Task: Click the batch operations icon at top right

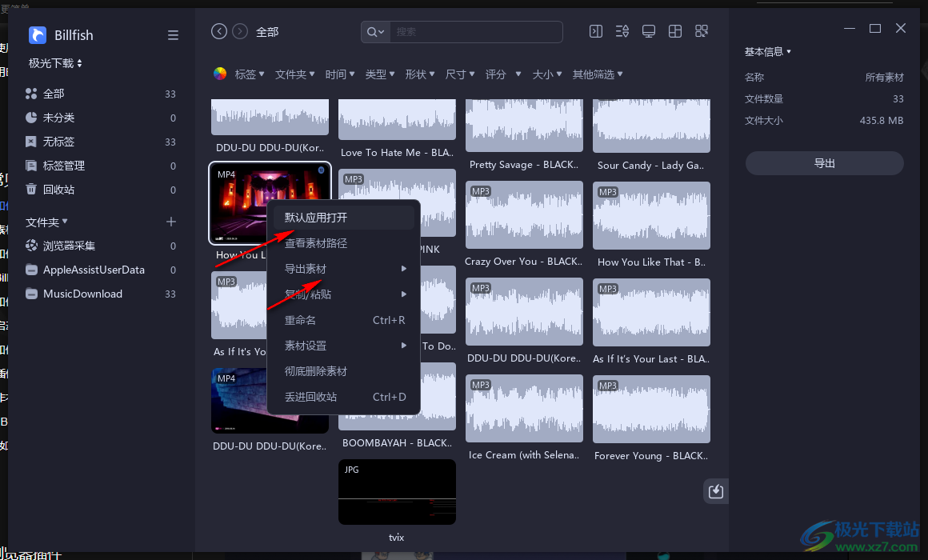Action: coord(702,30)
